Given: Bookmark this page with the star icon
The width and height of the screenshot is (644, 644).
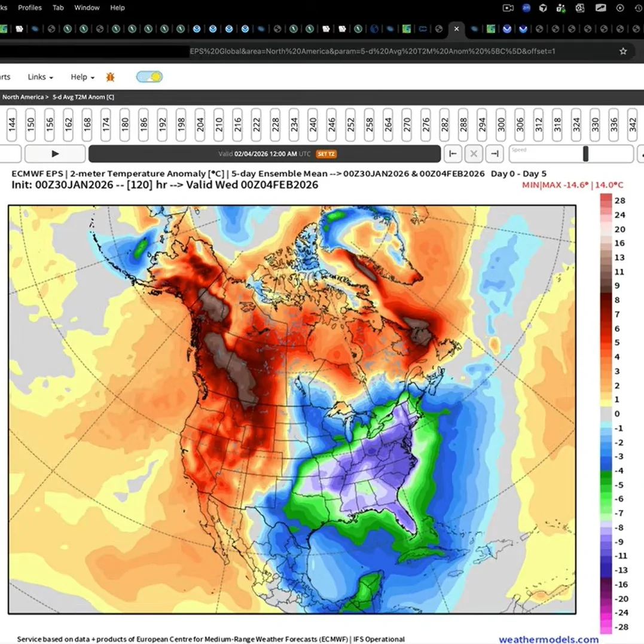Looking at the screenshot, I should (x=623, y=51).
